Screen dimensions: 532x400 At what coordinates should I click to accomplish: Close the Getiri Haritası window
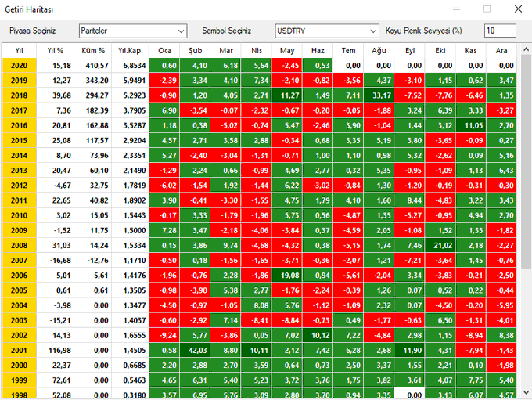(x=518, y=9)
